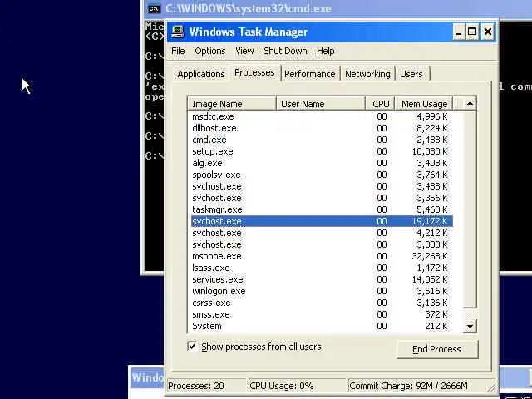Click the cmd.exe window title icon
This screenshot has width=532, height=399.
point(155,9)
